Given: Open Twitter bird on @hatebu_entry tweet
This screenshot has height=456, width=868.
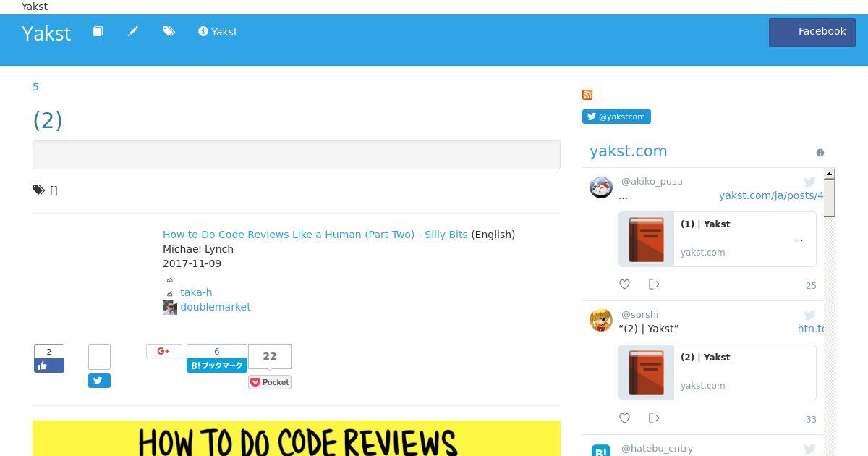Looking at the screenshot, I should (x=810, y=449).
